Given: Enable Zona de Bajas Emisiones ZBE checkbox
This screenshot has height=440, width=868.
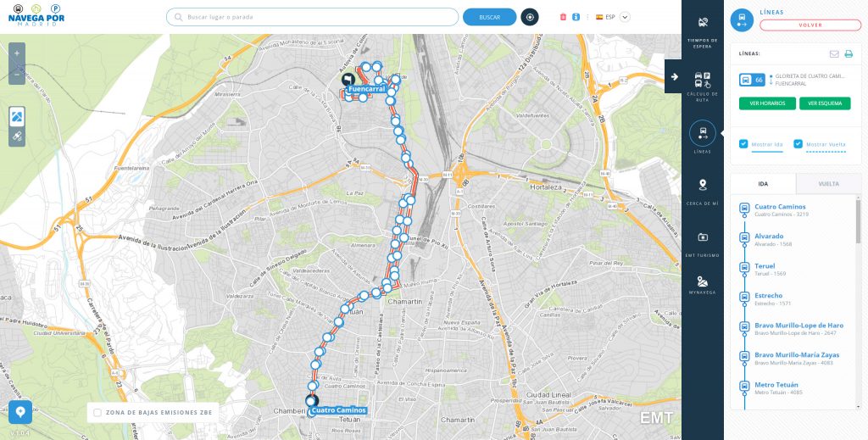Looking at the screenshot, I should coord(97,412).
